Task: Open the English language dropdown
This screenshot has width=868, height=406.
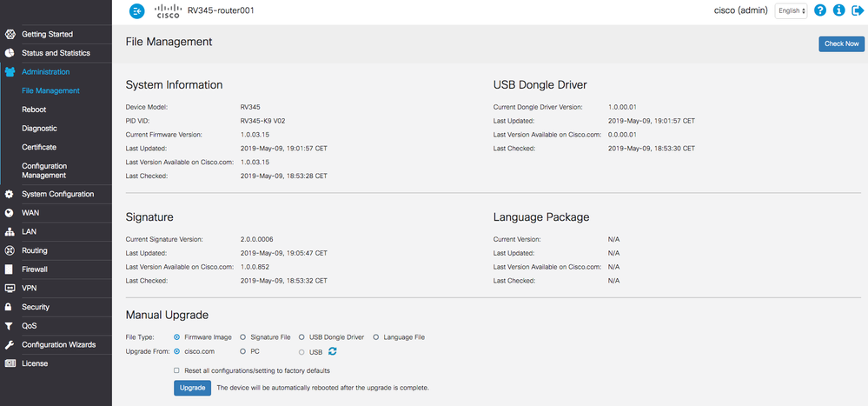Action: point(791,10)
